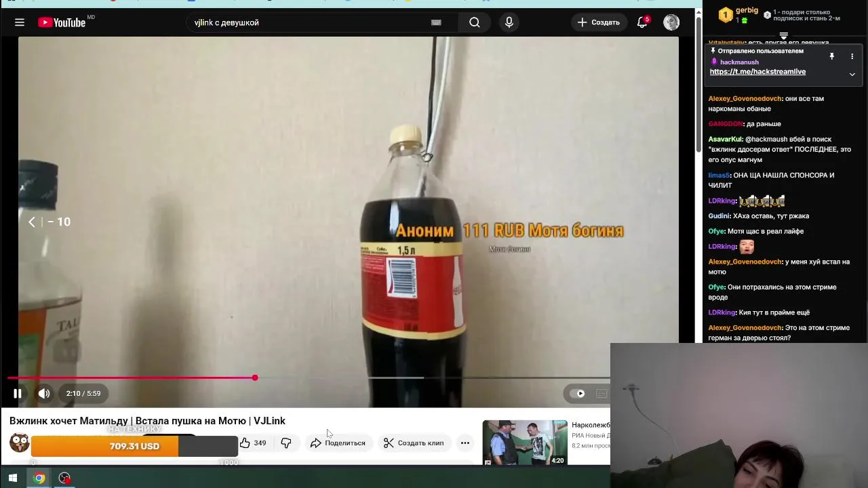Screen dimensions: 868x488
Task: Open more actions three-dot menu under video
Action: pyautogui.click(x=465, y=443)
